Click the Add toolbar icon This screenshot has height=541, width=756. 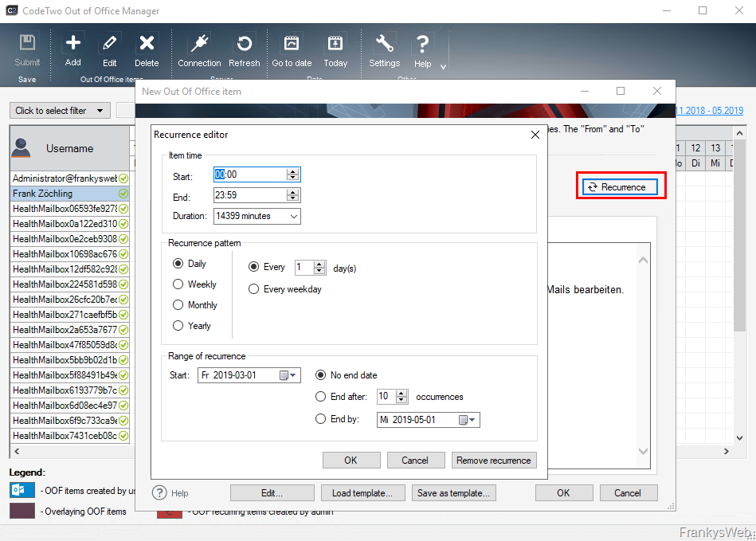tap(72, 44)
